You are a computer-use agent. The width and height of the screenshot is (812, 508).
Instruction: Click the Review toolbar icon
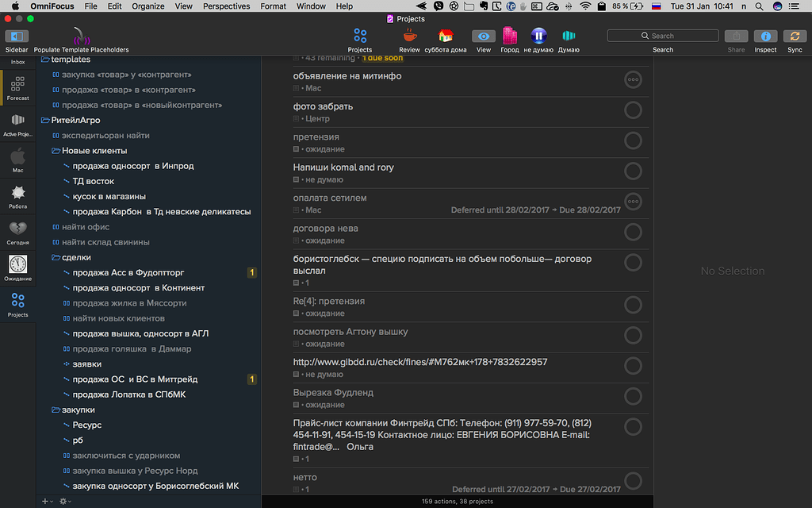point(409,36)
